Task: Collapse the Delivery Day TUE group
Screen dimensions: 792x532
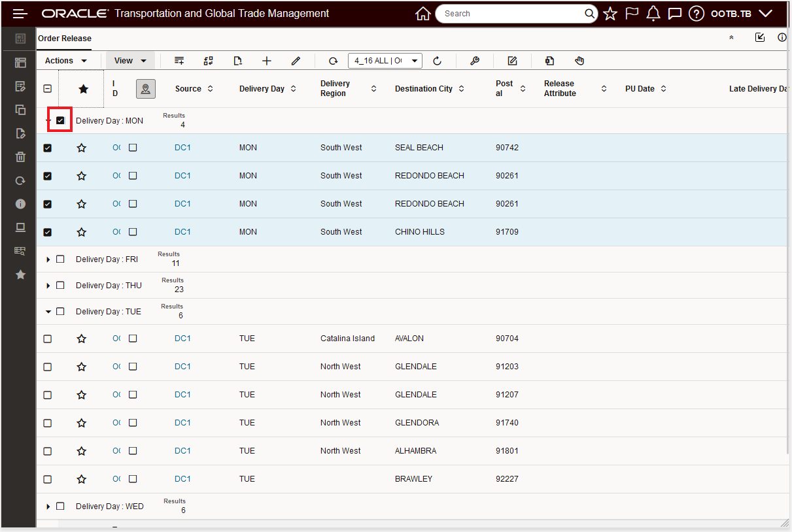Action: click(48, 312)
